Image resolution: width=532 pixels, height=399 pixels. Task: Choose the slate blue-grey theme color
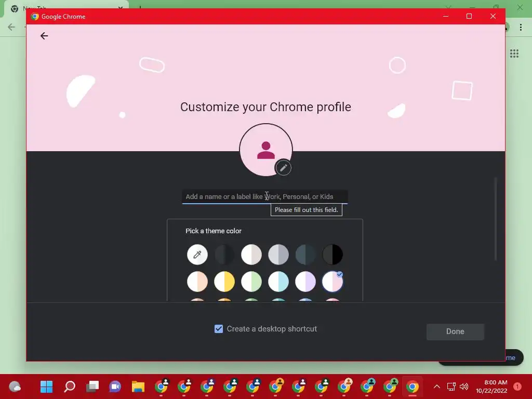tap(305, 254)
